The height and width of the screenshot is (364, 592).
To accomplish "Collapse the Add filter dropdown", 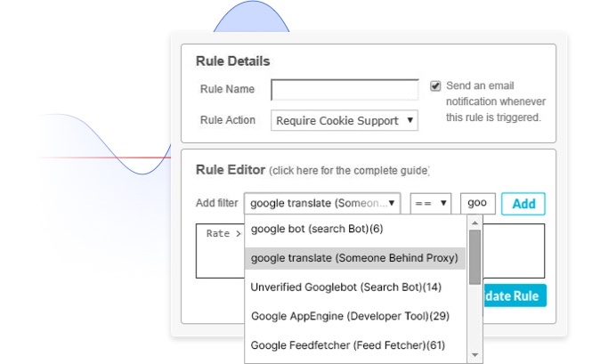I will (322, 204).
